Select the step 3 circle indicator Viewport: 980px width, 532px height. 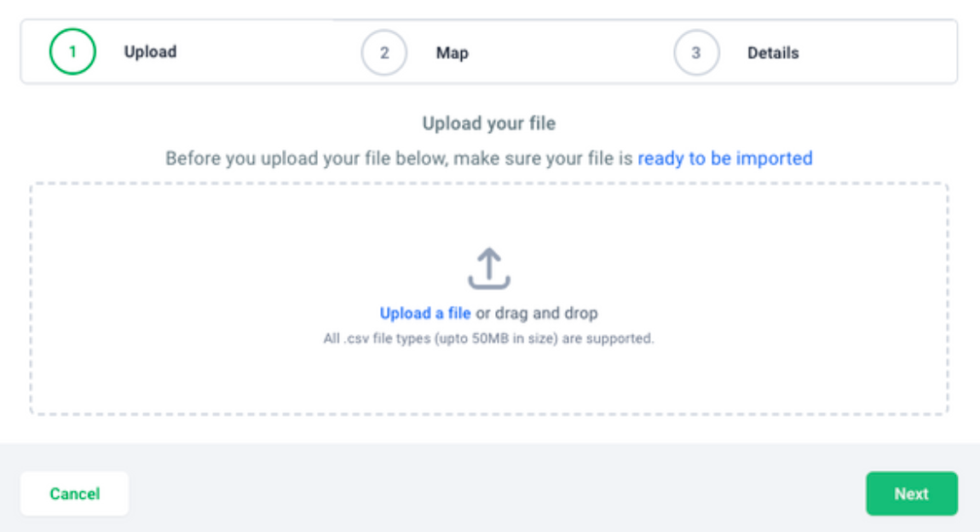[x=696, y=53]
